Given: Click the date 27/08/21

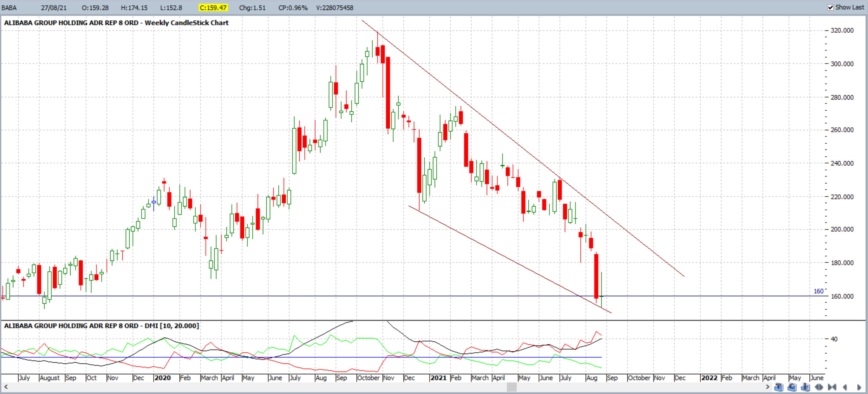Looking at the screenshot, I should (54, 8).
